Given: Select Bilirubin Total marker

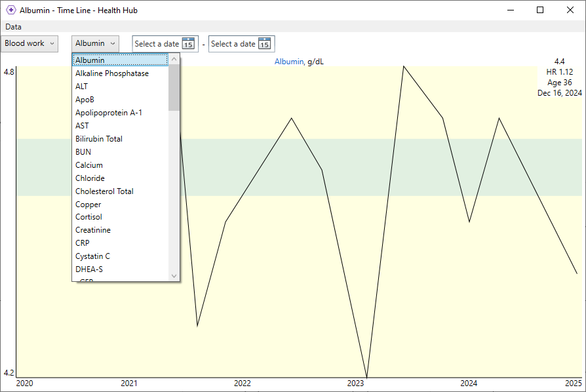Looking at the screenshot, I should (x=98, y=139).
